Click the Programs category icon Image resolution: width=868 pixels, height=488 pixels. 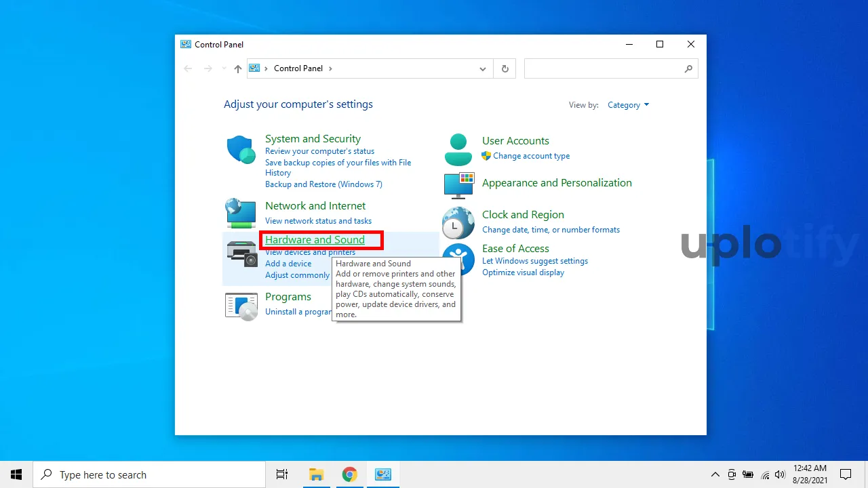[x=241, y=306]
